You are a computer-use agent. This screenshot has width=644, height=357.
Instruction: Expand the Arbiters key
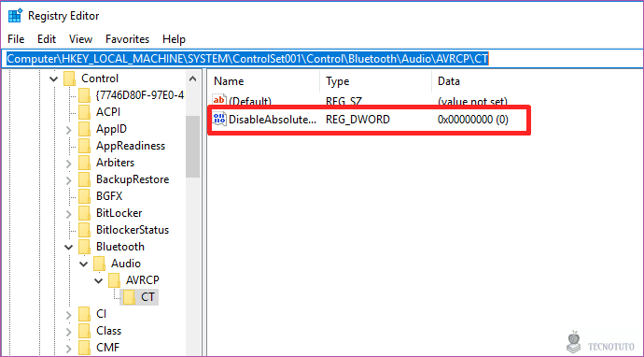coord(68,164)
